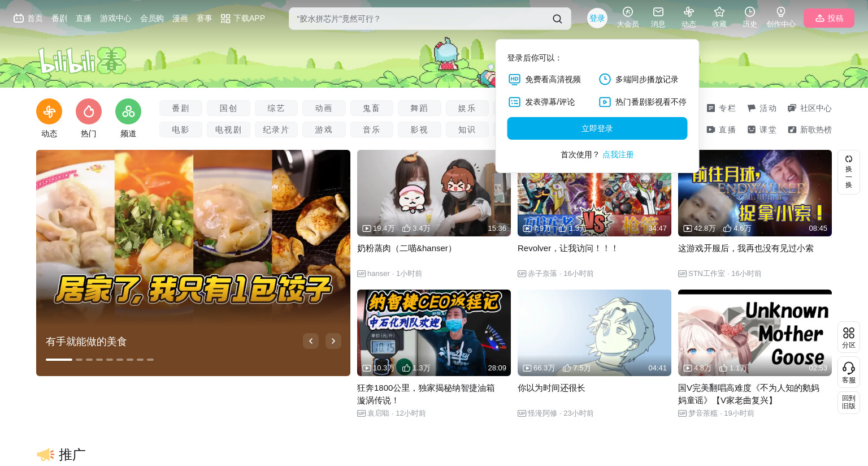Click uploader STN工作室 link
Screen dimensions: 868x466
pyautogui.click(x=706, y=273)
